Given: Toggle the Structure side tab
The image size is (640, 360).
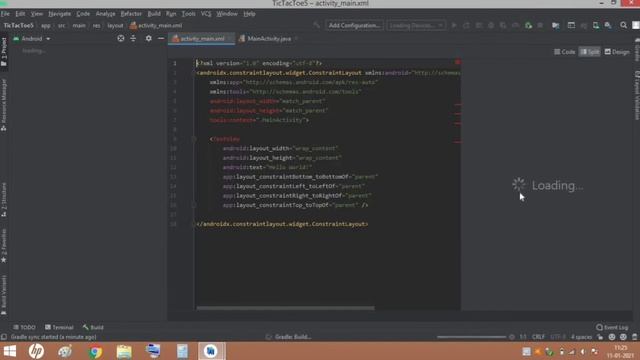Looking at the screenshot, I should point(4,200).
